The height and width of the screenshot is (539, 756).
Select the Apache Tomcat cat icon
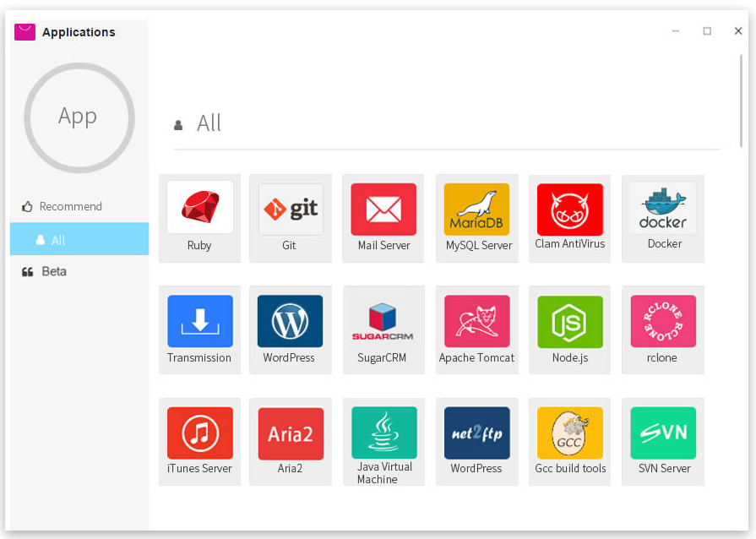click(x=477, y=321)
